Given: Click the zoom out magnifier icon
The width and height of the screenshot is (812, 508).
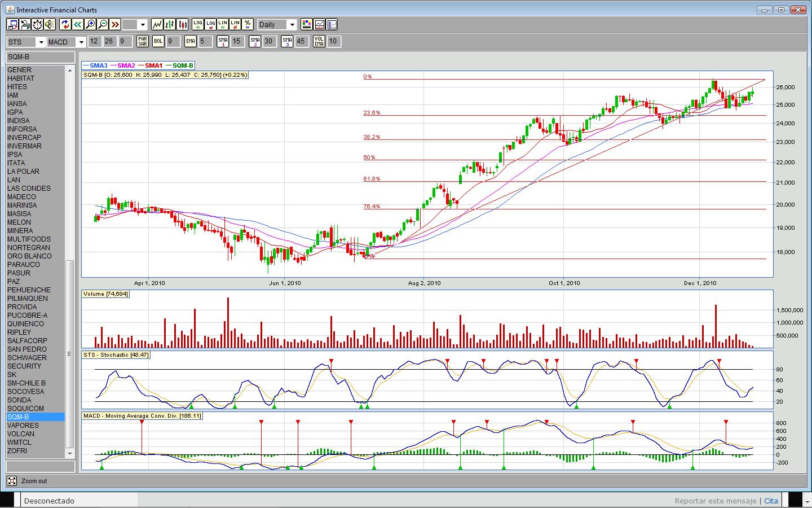Looking at the screenshot, I should [x=103, y=24].
